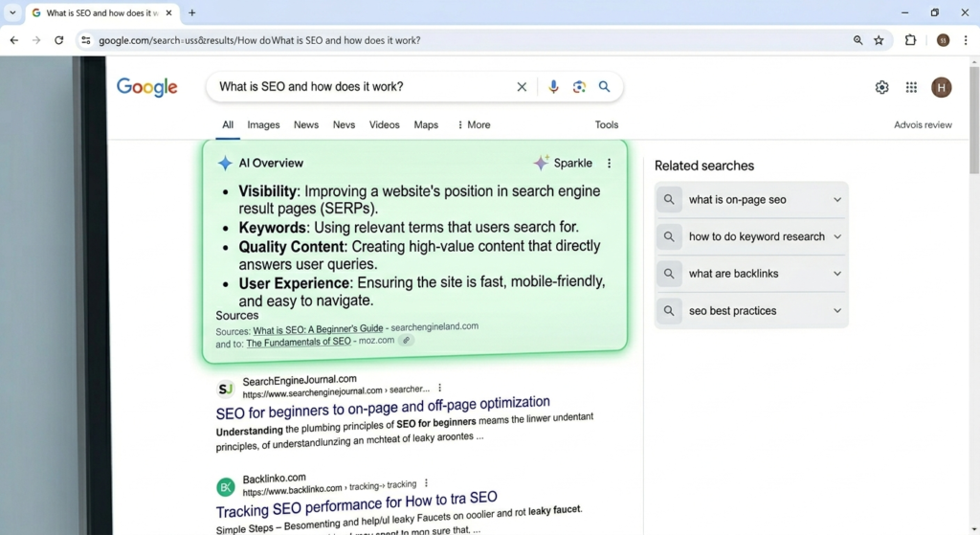Open the Chrome profile avatar in toolbar

pos(943,40)
